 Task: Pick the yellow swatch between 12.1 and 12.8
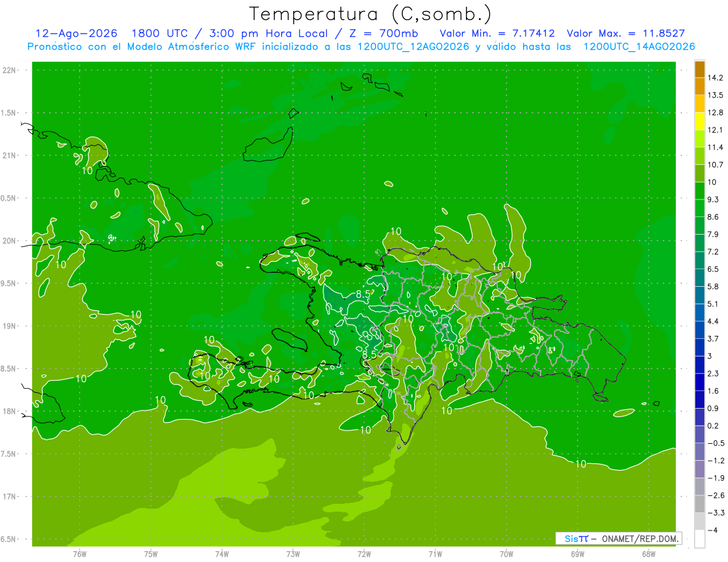pyautogui.click(x=699, y=121)
